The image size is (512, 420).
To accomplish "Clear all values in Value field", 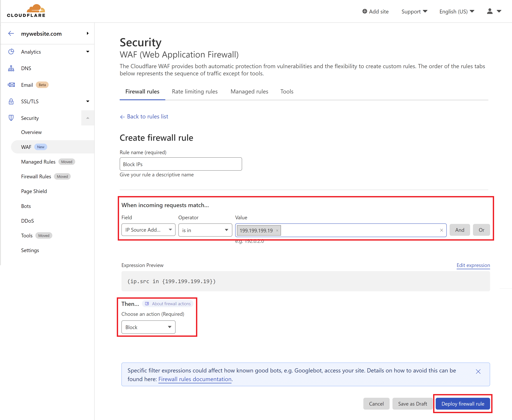I will pos(441,230).
